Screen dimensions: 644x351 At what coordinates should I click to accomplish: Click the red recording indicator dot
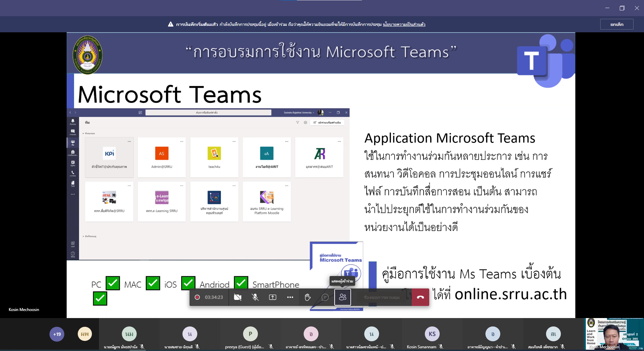point(197,297)
